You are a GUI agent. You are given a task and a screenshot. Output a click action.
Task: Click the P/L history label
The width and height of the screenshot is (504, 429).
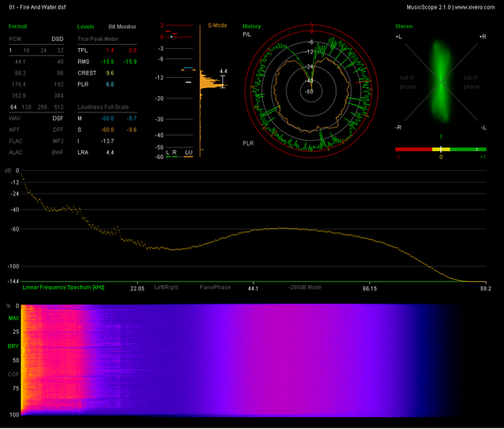point(246,35)
